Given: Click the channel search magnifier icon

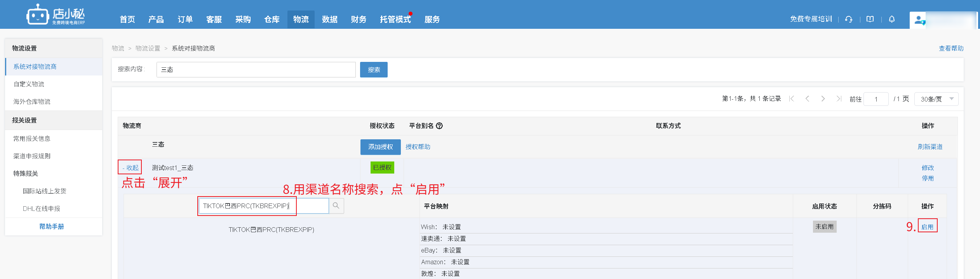Looking at the screenshot, I should (x=336, y=206).
